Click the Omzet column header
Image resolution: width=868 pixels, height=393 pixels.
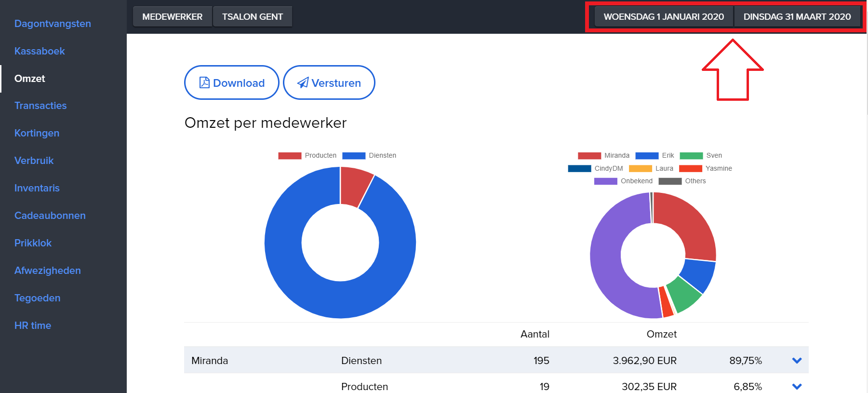661,334
